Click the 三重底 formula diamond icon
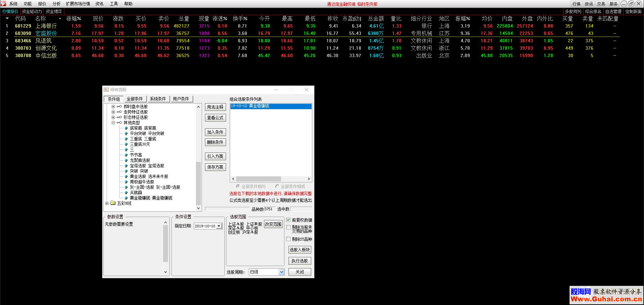 click(126, 139)
